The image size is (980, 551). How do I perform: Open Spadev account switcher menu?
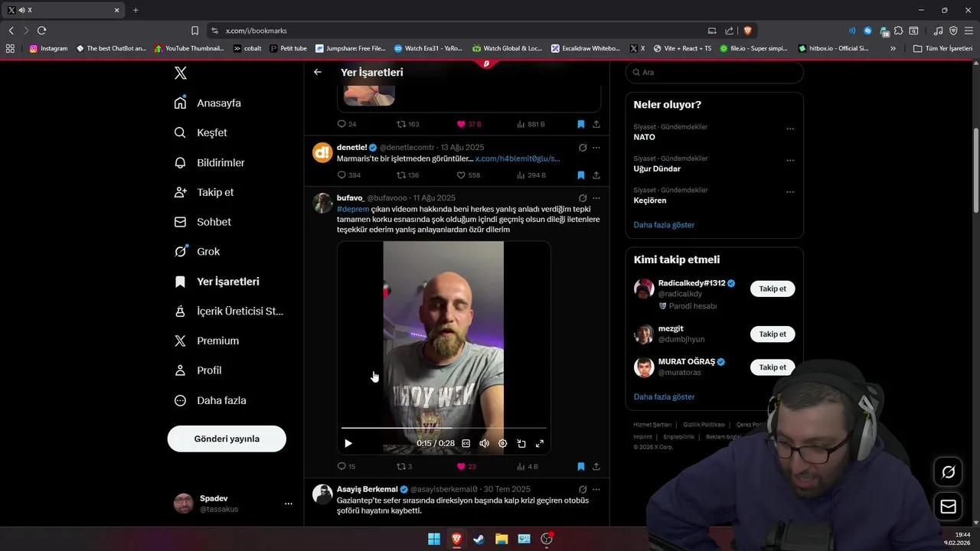[x=234, y=504]
